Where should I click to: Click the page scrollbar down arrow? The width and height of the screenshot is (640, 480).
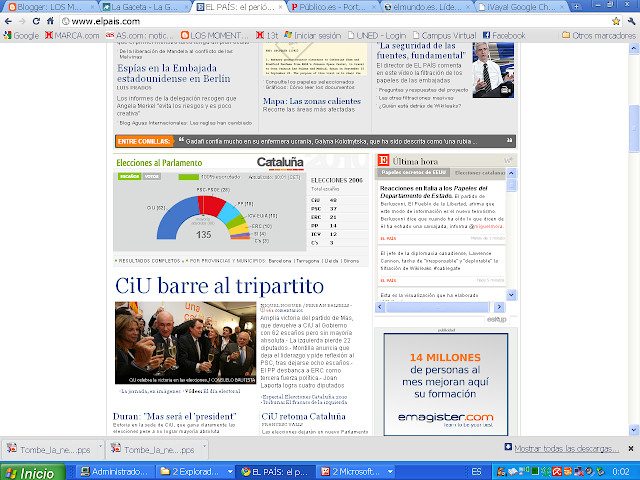(634, 430)
